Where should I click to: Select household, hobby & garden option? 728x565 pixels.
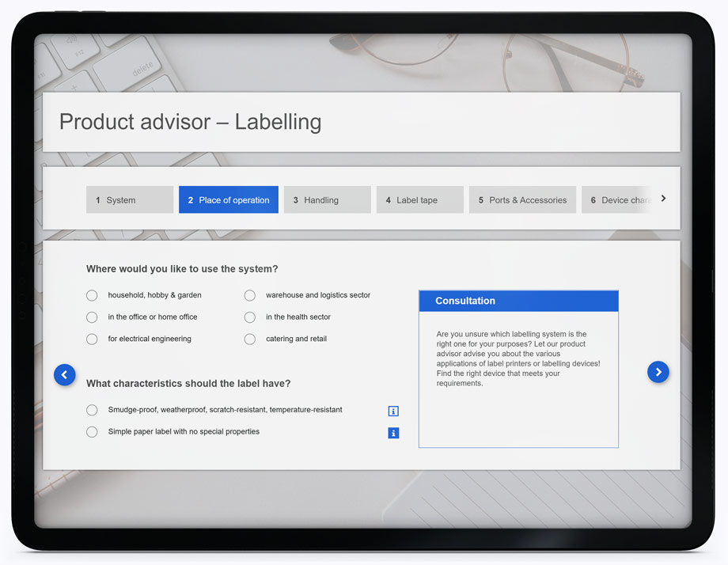tap(93, 296)
